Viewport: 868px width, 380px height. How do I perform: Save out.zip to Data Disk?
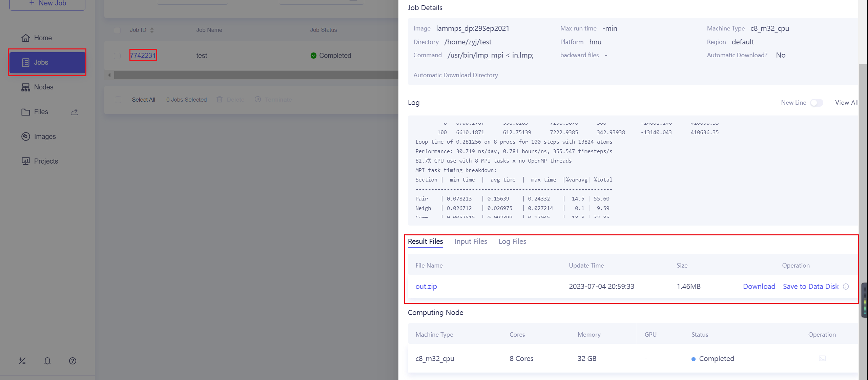811,287
